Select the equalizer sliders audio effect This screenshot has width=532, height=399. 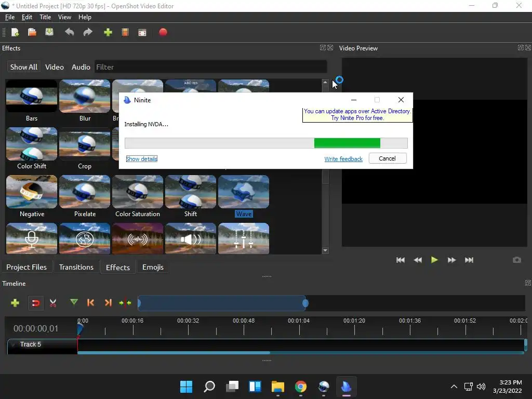pyautogui.click(x=244, y=238)
